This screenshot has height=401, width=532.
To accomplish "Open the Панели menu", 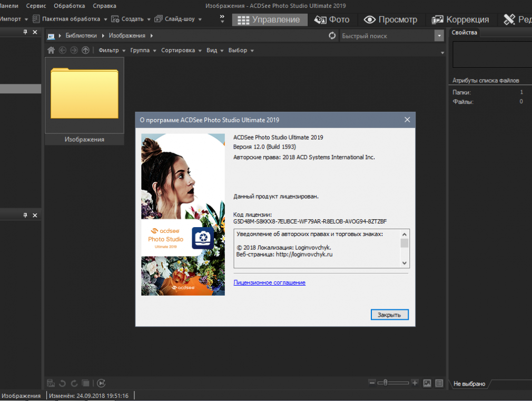I will tap(9, 6).
